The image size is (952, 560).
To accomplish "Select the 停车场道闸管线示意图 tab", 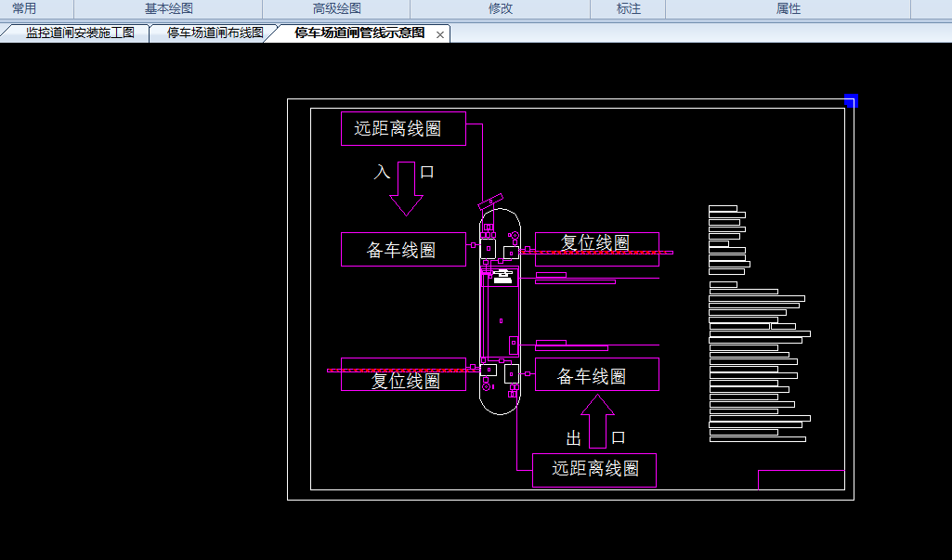I will pyautogui.click(x=359, y=33).
